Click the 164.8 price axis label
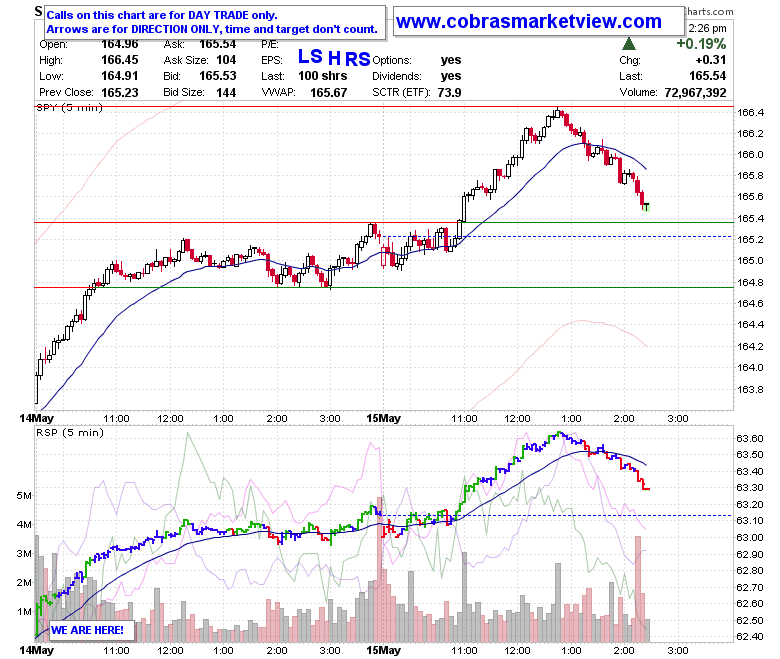The image size is (780, 659). point(750,282)
